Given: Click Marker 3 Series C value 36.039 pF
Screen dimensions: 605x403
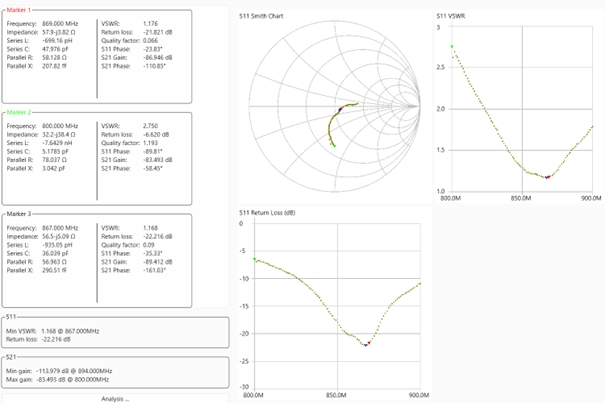Looking at the screenshot, I should click(x=55, y=254).
